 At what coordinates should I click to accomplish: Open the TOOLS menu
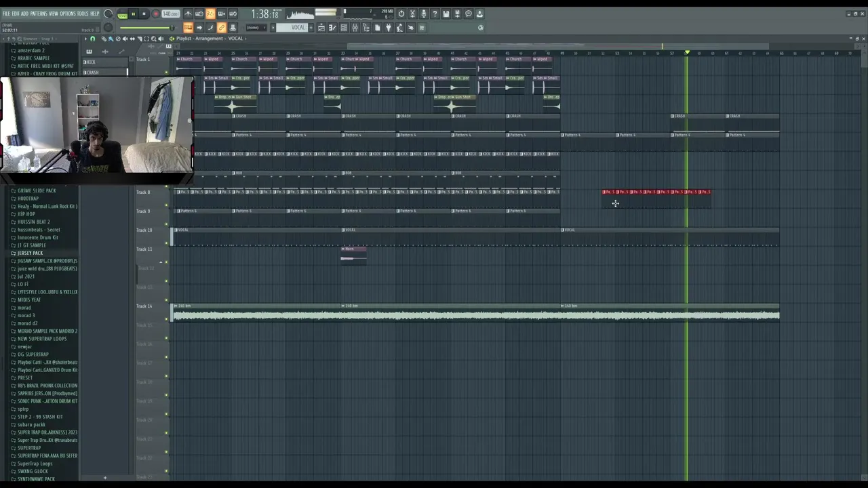[x=83, y=14]
